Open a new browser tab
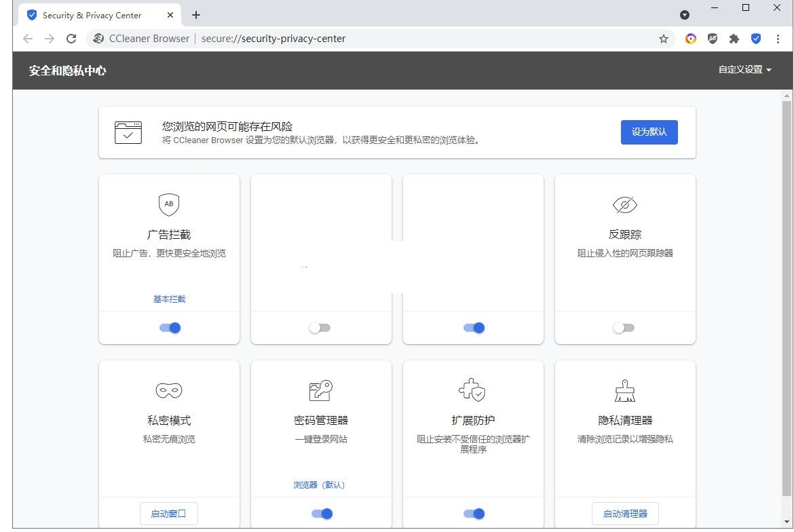This screenshot has width=794, height=532. coord(196,14)
